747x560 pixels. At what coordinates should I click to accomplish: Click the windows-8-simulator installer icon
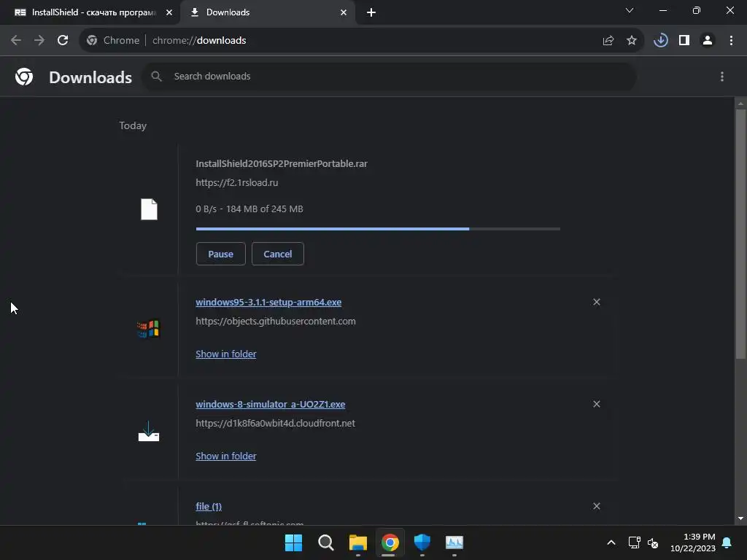pos(149,432)
